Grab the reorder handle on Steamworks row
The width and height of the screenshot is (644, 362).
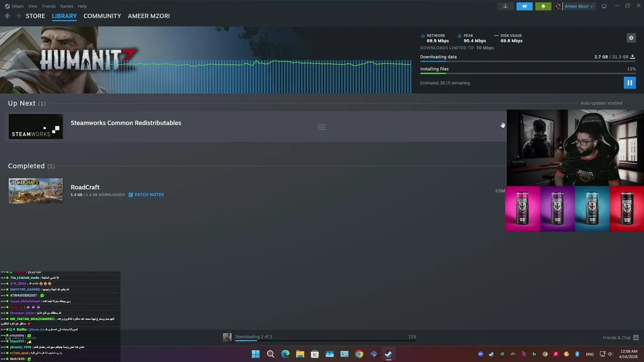321,127
